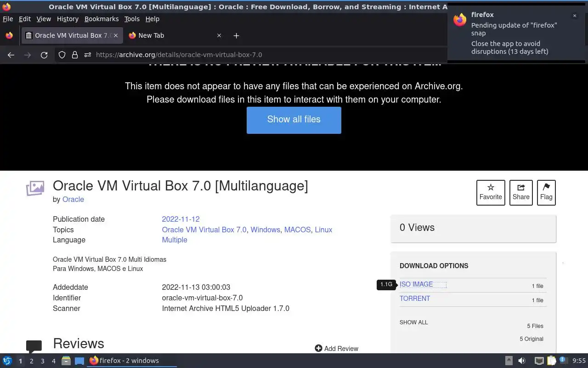The width and height of the screenshot is (588, 368).
Task: Click the removable media eject tray icon
Action: 509,361
